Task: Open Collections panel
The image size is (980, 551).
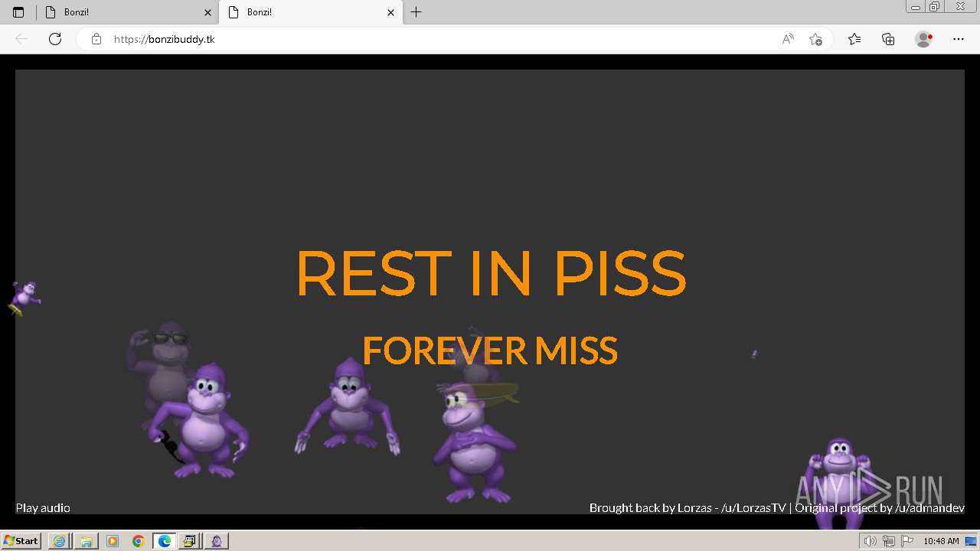Action: tap(888, 39)
